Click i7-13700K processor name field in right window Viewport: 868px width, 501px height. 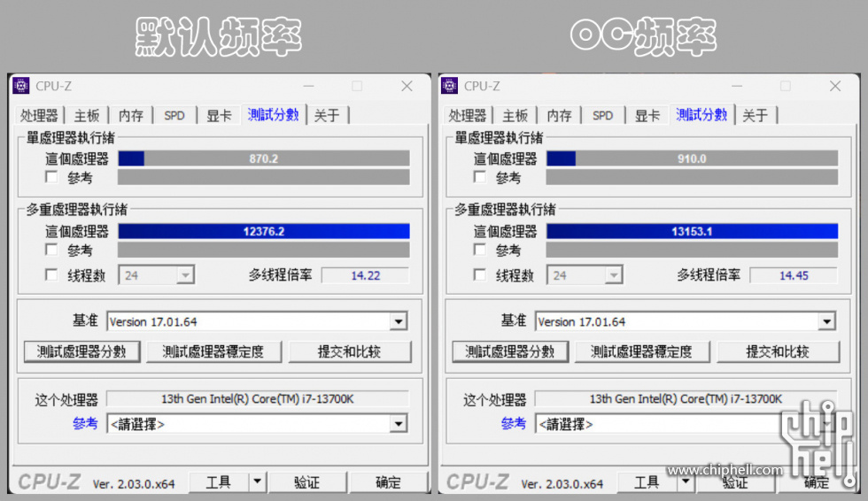click(x=686, y=398)
